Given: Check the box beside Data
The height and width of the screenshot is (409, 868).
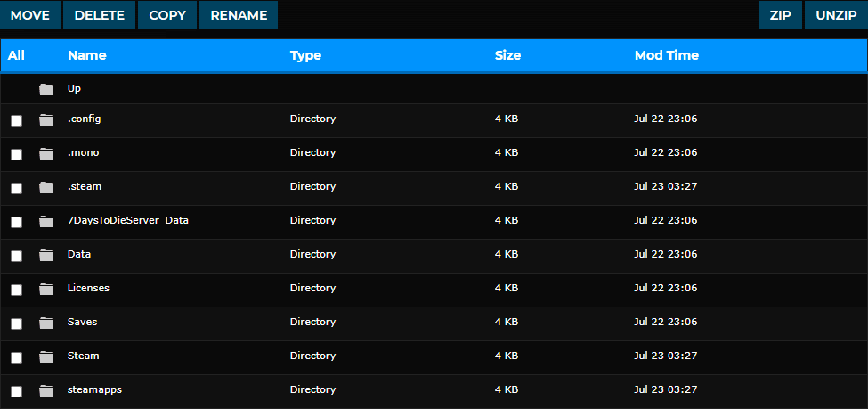Looking at the screenshot, I should 17,256.
